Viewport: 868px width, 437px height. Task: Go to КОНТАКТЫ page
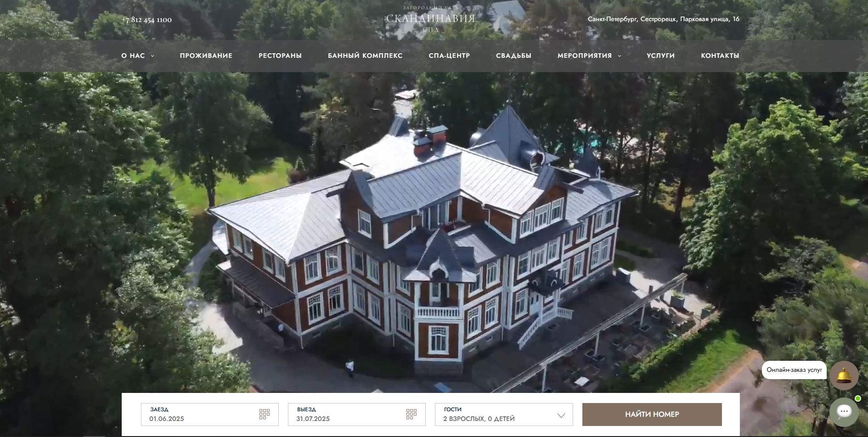(720, 56)
